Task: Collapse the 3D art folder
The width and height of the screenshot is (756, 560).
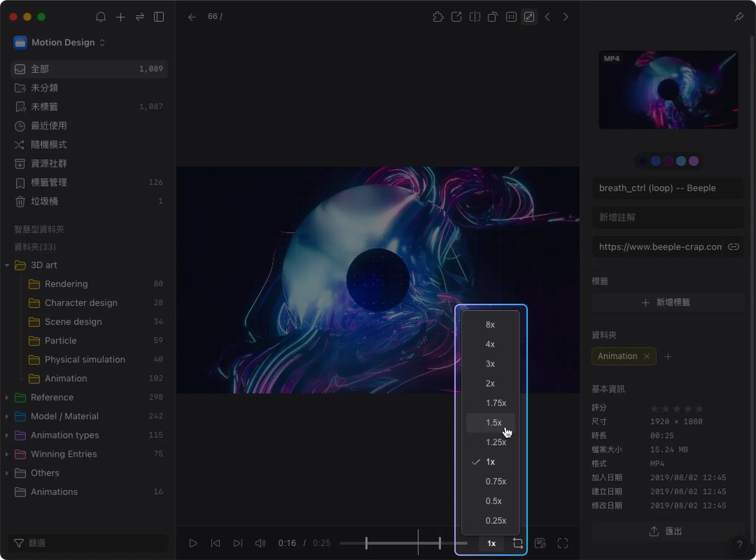Action: [7, 265]
